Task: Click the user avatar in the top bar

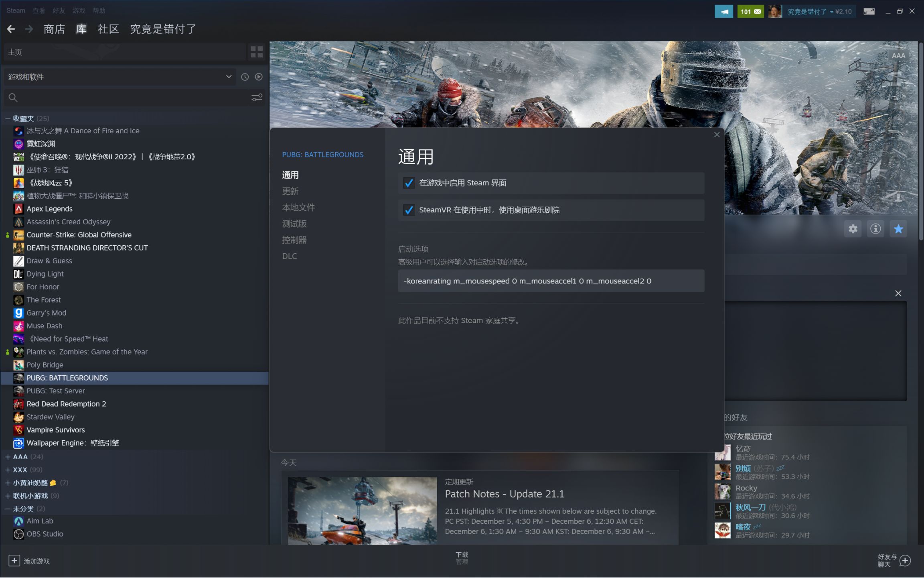Action: click(x=775, y=11)
